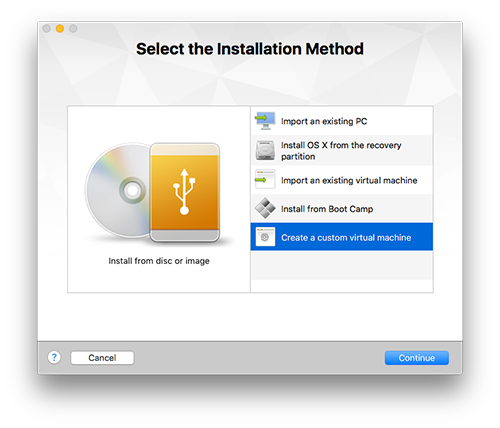Viewport: 500px width, 428px height.
Task: Click the Import an existing PC monitor icon
Action: coord(265,121)
